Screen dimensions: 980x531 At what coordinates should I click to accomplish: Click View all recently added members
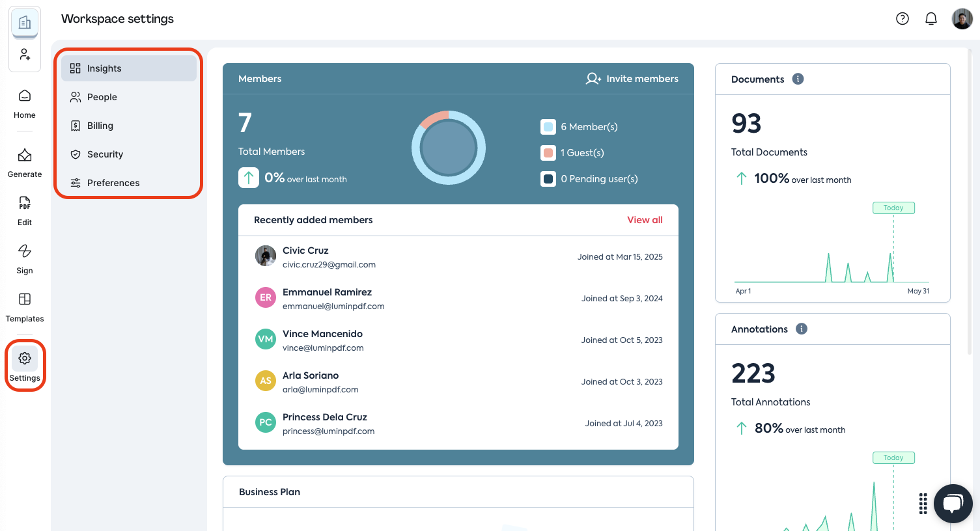[x=644, y=220]
